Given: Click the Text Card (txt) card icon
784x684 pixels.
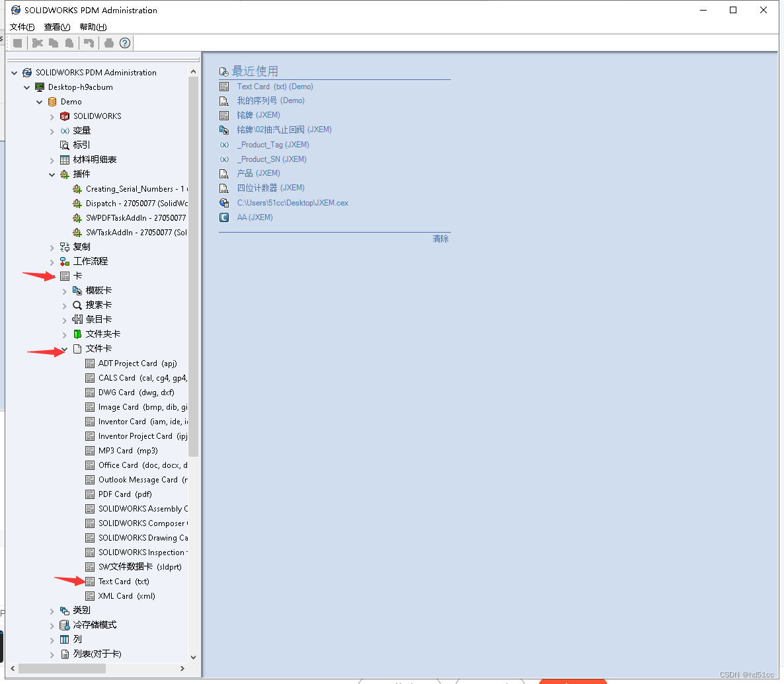Looking at the screenshot, I should click(x=90, y=582).
